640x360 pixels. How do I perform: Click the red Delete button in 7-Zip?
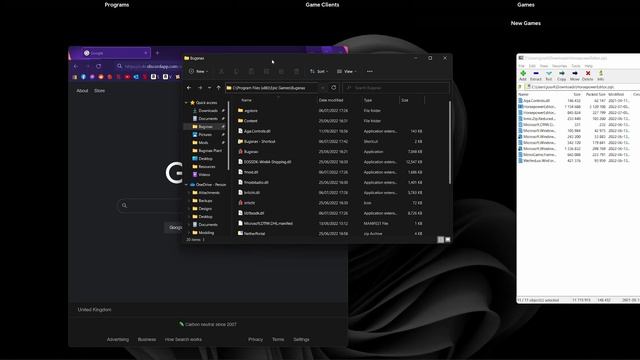(588, 75)
